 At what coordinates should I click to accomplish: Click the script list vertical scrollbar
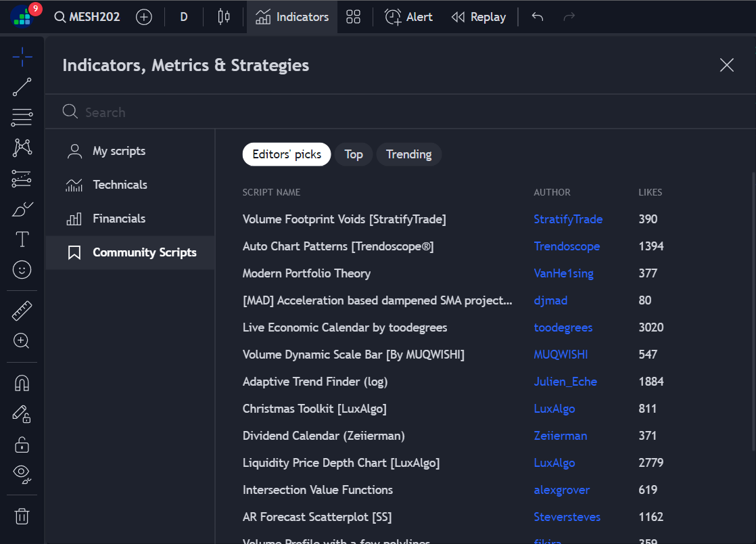coord(753,311)
